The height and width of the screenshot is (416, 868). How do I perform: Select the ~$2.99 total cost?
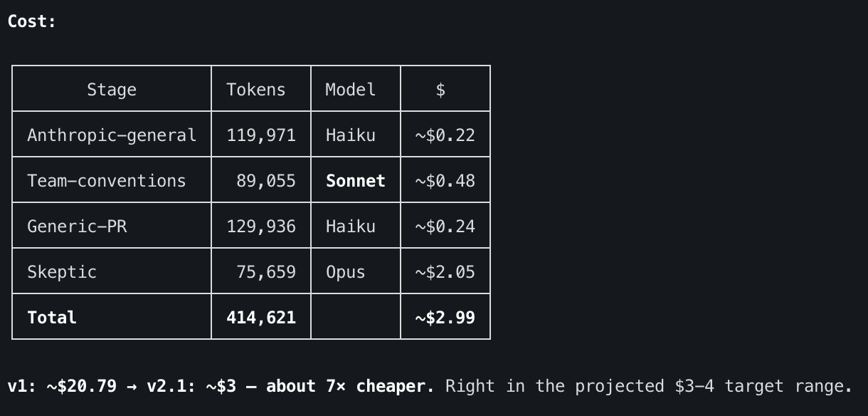445,318
